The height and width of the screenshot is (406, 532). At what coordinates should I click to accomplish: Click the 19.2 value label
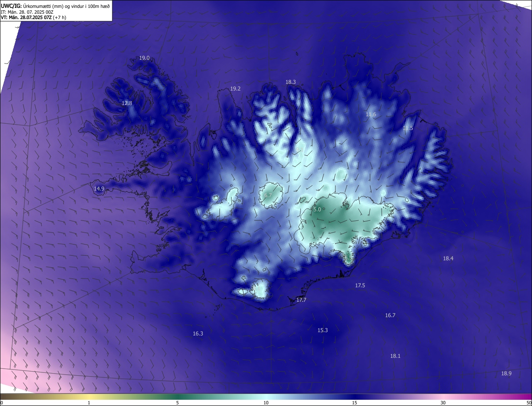235,89
